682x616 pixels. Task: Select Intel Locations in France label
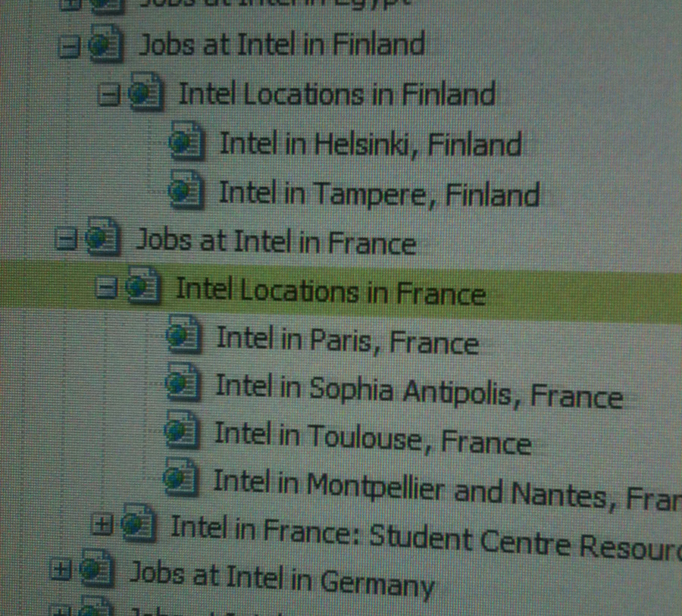(330, 291)
